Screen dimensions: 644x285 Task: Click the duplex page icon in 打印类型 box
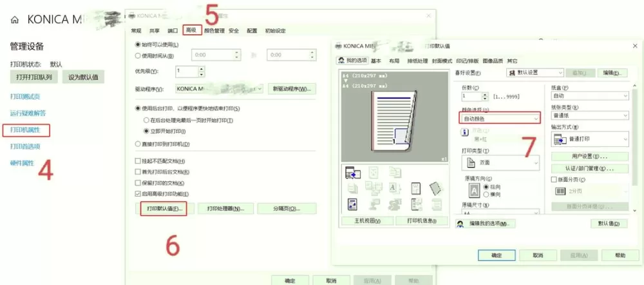(x=471, y=162)
